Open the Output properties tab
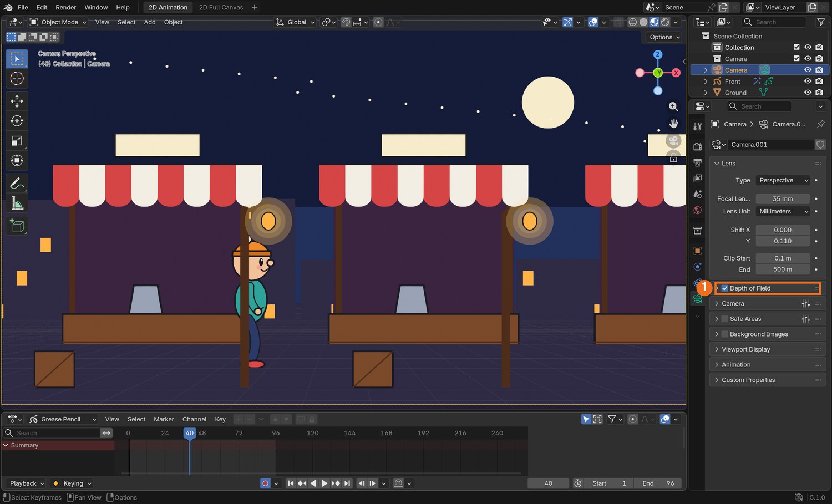Image resolution: width=832 pixels, height=504 pixels. tap(698, 162)
